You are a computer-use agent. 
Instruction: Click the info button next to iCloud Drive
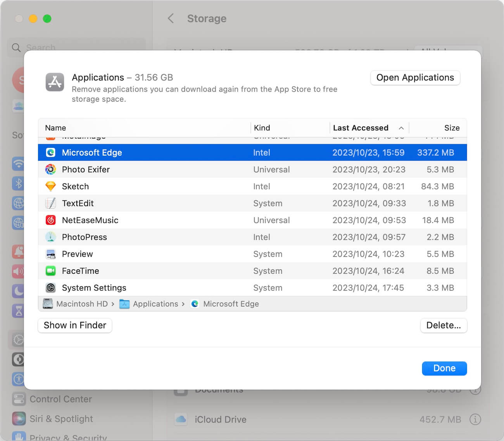click(x=475, y=419)
